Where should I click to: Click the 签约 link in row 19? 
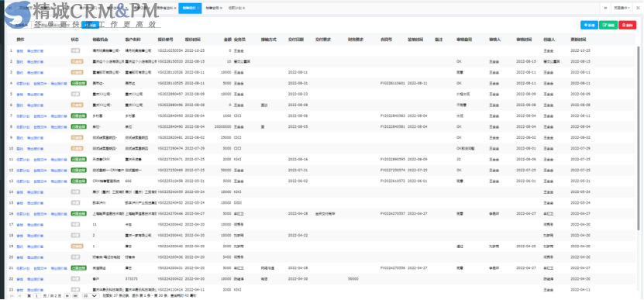[19, 247]
